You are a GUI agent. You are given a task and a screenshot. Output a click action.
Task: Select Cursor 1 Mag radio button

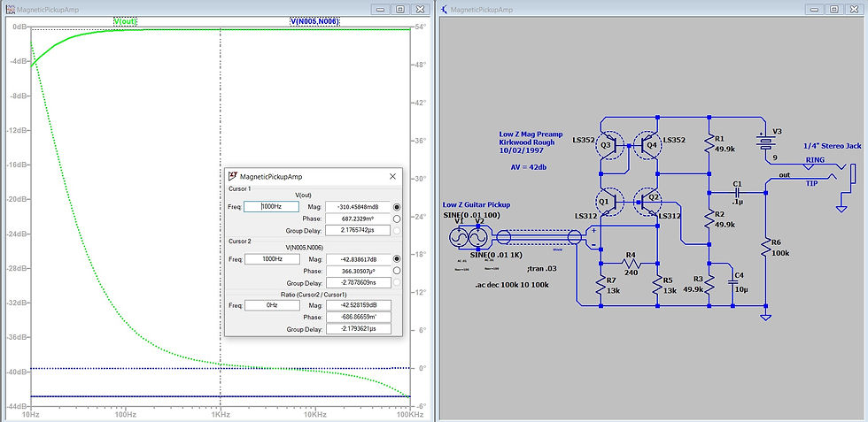[397, 206]
